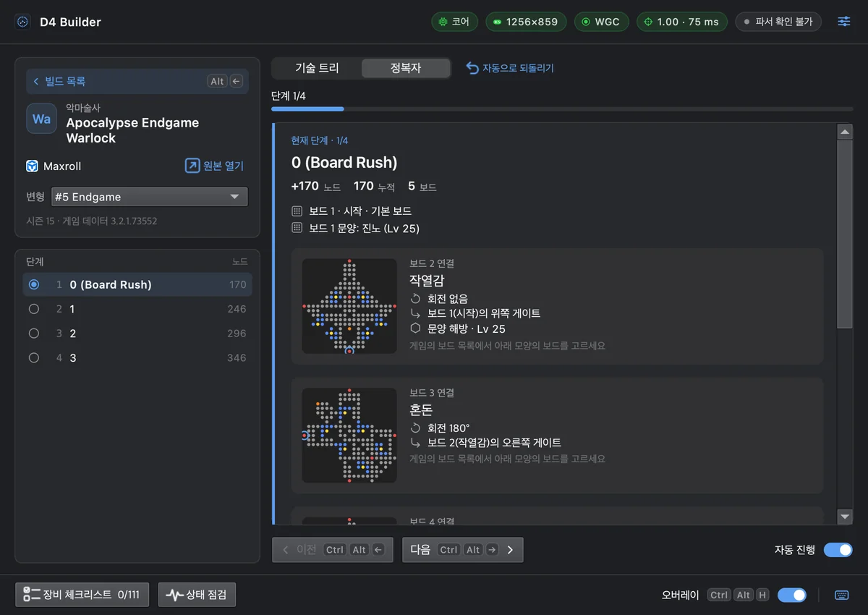Image resolution: width=868 pixels, height=615 pixels.
Task: Click the 5 보드 stat
Action: (x=422, y=187)
